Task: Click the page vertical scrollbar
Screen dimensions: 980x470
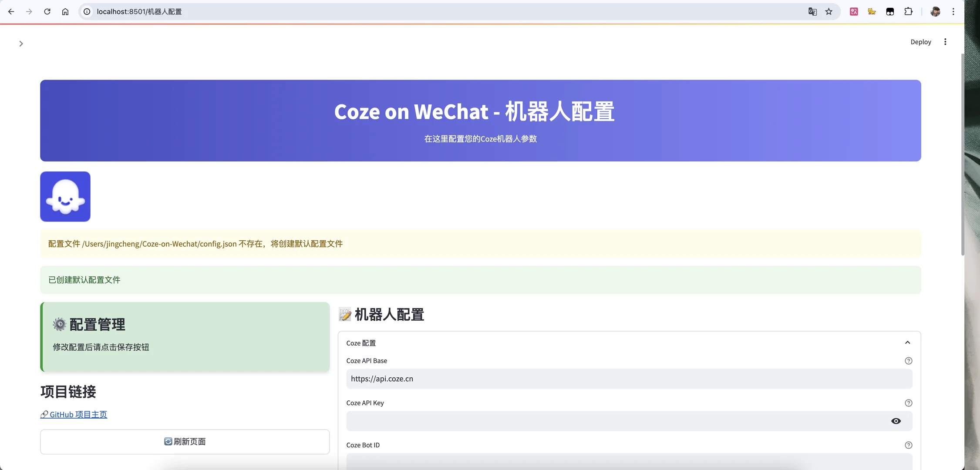Action: pyautogui.click(x=962, y=154)
